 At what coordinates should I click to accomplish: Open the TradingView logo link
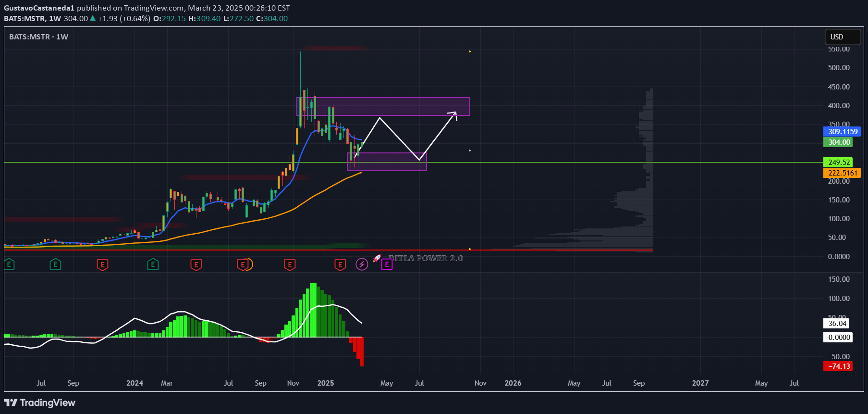click(40, 402)
